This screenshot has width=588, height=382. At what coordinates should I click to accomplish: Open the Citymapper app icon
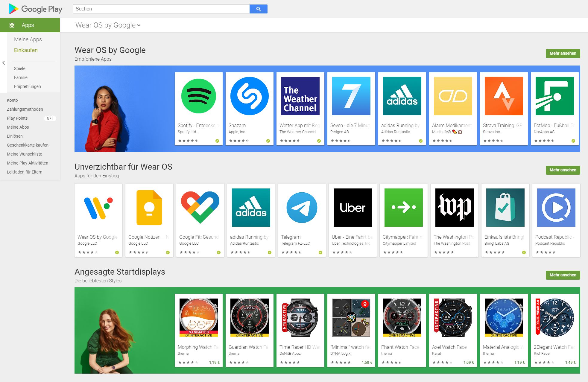pos(404,208)
